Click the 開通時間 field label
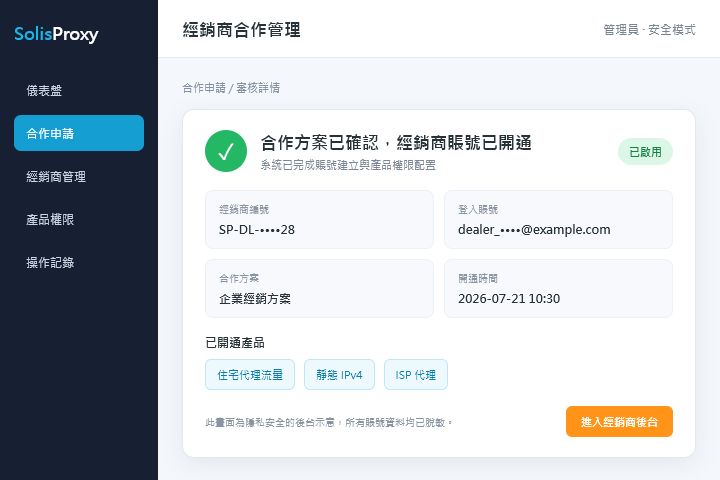This screenshot has height=480, width=720. click(x=478, y=279)
